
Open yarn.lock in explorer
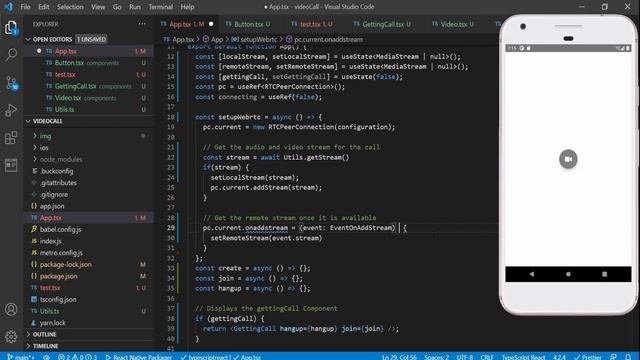coord(52,323)
